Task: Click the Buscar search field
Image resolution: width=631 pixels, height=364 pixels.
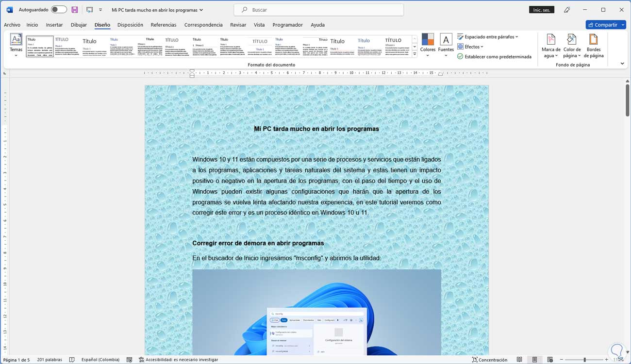Action: tap(318, 10)
